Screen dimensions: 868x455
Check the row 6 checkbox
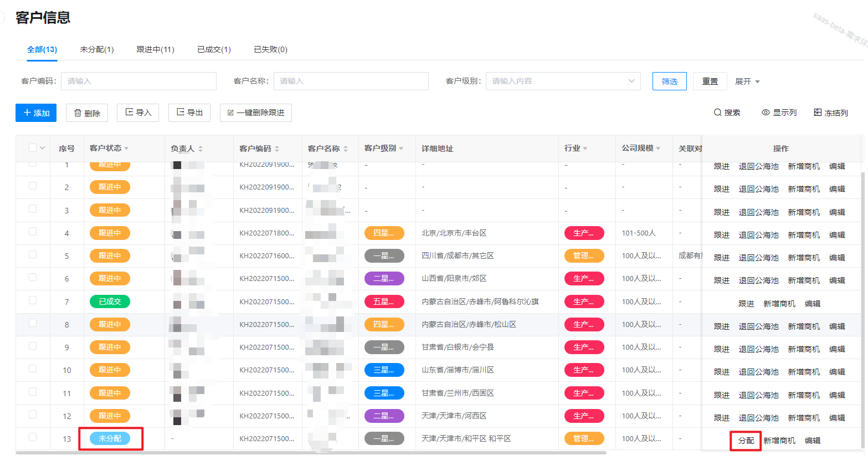pyautogui.click(x=33, y=277)
